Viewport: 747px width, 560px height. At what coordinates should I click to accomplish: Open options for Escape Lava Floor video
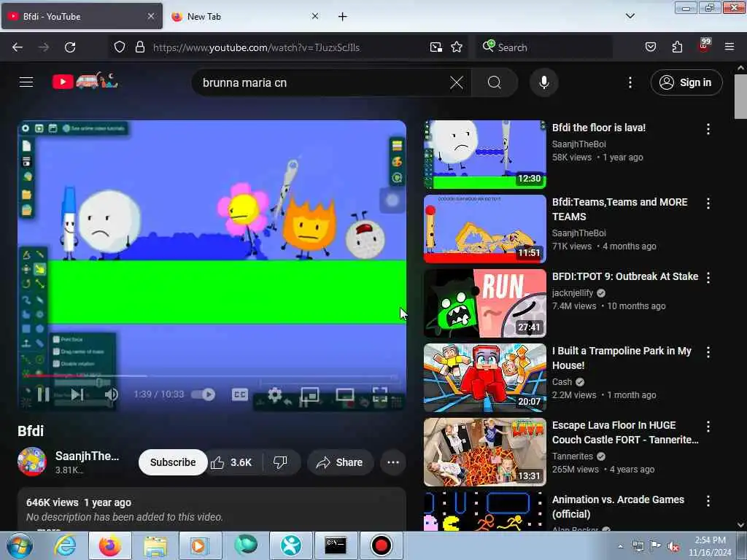708,426
